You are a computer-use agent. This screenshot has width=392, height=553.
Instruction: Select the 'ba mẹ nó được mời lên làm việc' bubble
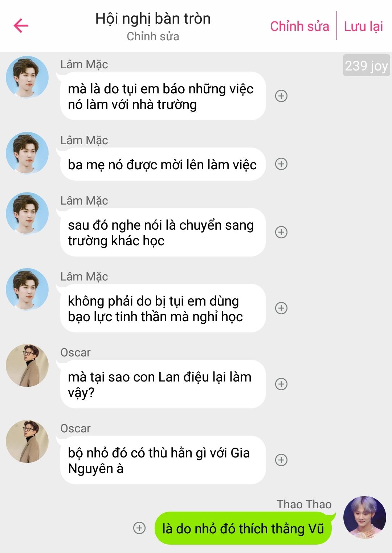click(x=162, y=165)
